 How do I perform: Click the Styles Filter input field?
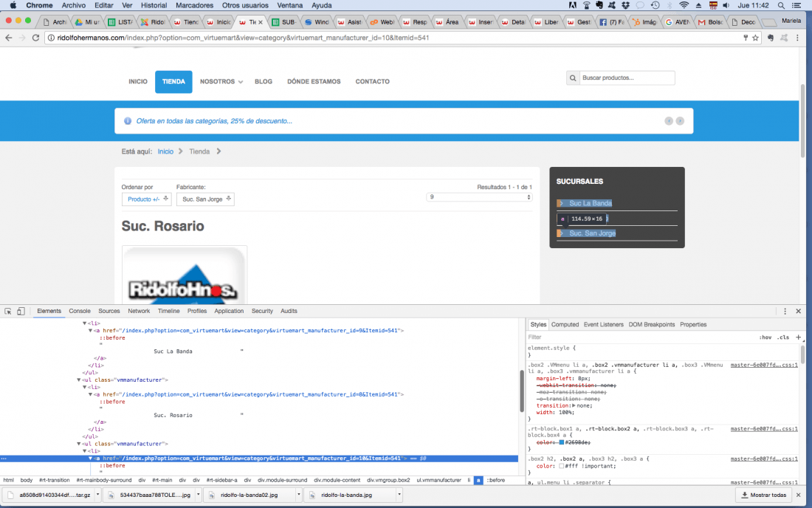(640, 337)
